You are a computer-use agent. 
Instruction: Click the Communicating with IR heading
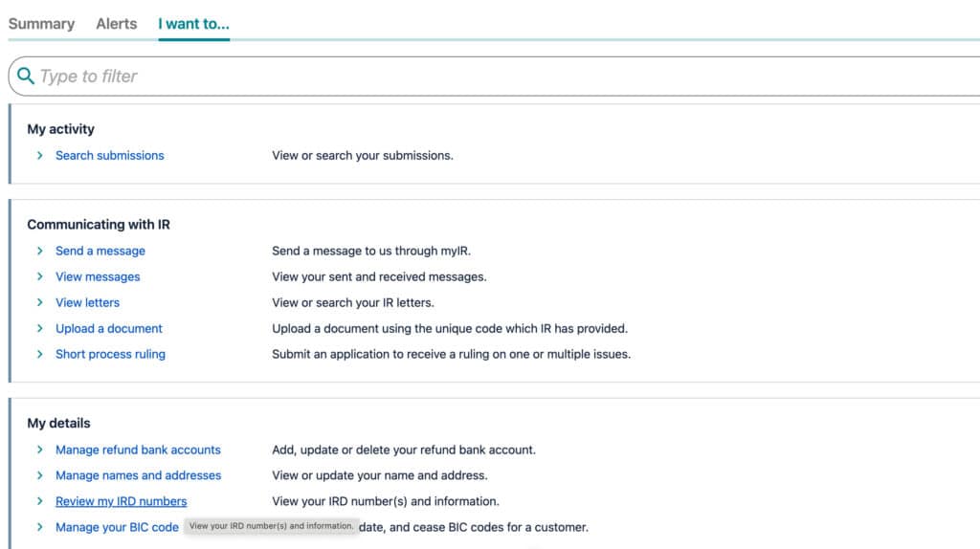point(99,224)
